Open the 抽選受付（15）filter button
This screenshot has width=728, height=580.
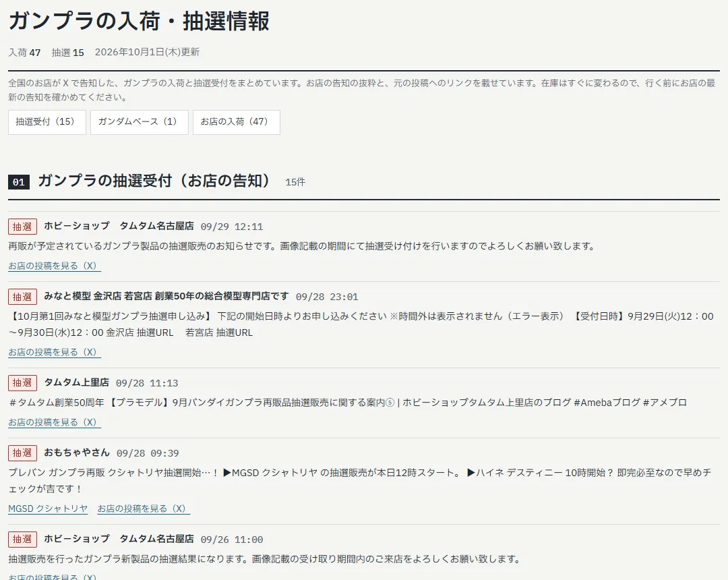point(47,122)
